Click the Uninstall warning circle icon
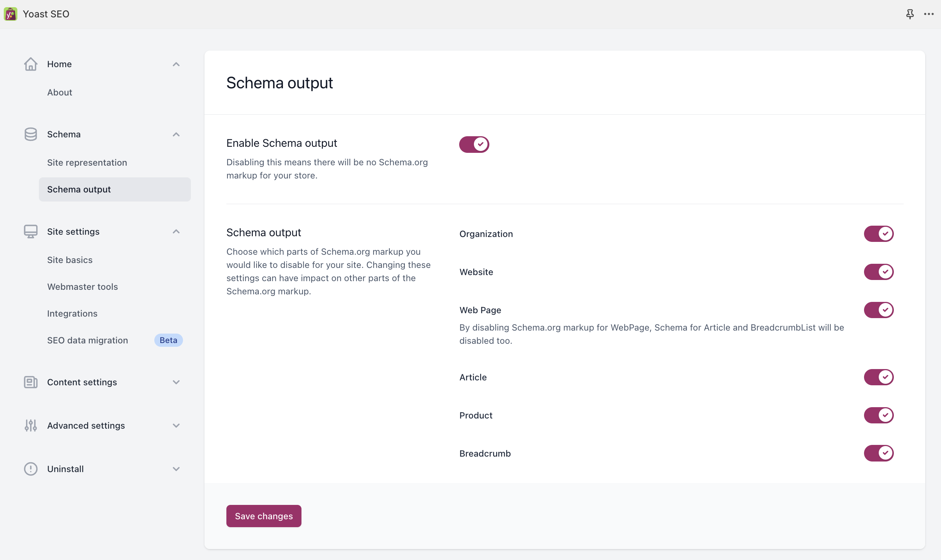 (x=31, y=469)
